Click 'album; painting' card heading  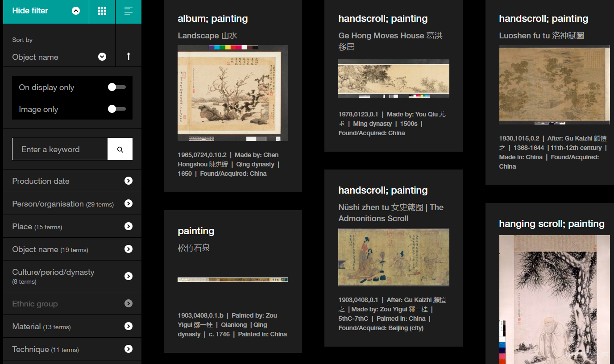coord(213,19)
